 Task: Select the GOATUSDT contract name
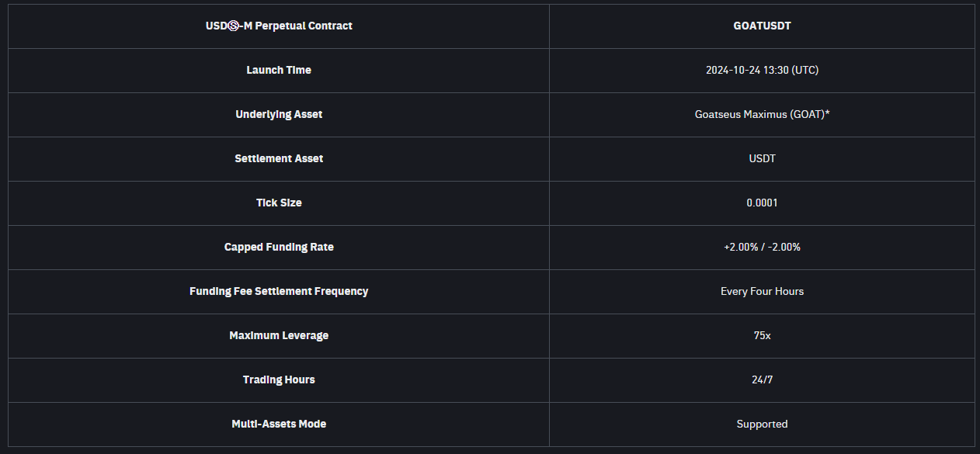tap(762, 26)
